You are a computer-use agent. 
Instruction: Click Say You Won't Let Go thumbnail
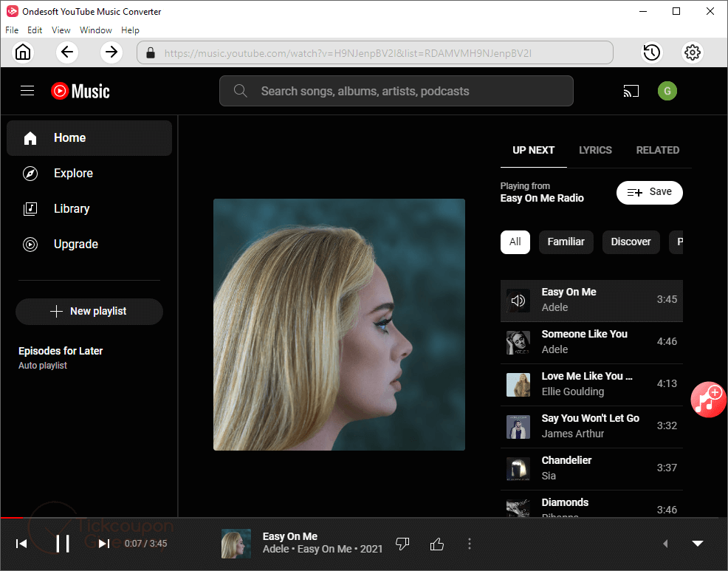518,427
